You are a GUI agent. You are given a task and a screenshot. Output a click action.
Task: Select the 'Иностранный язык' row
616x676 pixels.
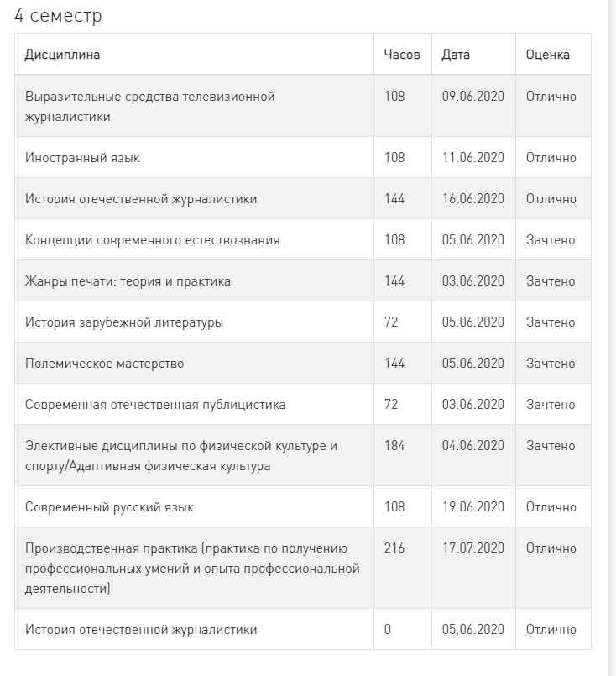(303, 157)
